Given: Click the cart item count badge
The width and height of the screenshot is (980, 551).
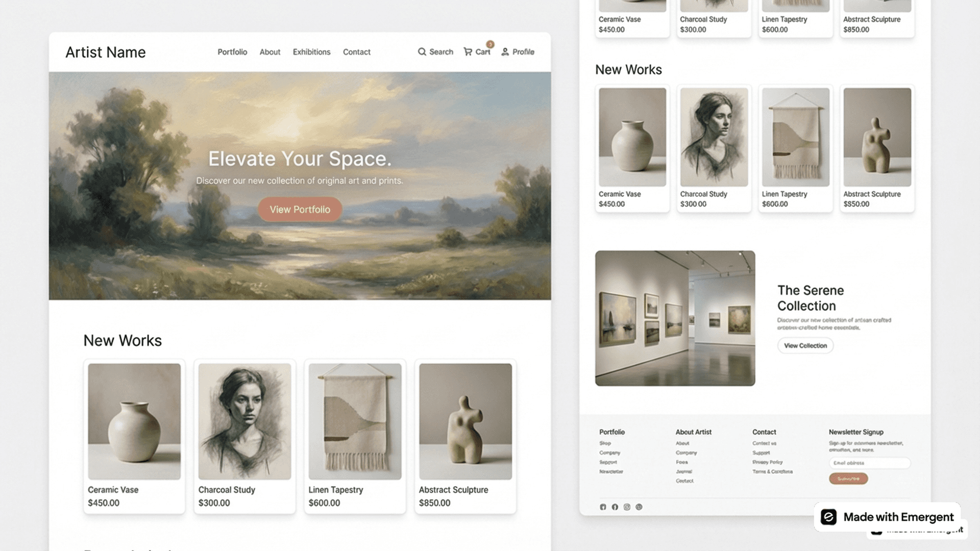Looking at the screenshot, I should [489, 44].
